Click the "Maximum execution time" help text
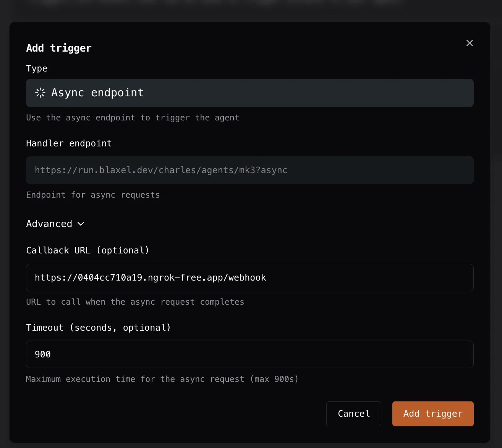Image resolution: width=502 pixels, height=448 pixels. coord(162,379)
